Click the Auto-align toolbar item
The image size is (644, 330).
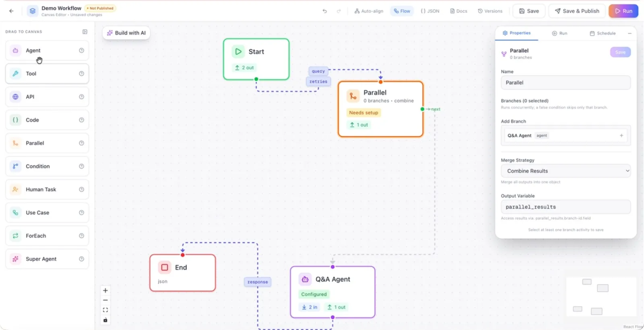coord(369,11)
